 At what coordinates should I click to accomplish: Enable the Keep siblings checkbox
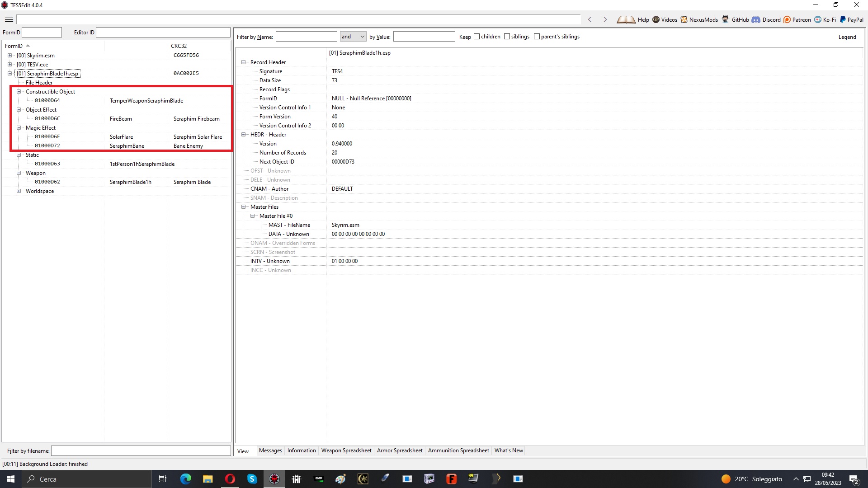coord(507,37)
